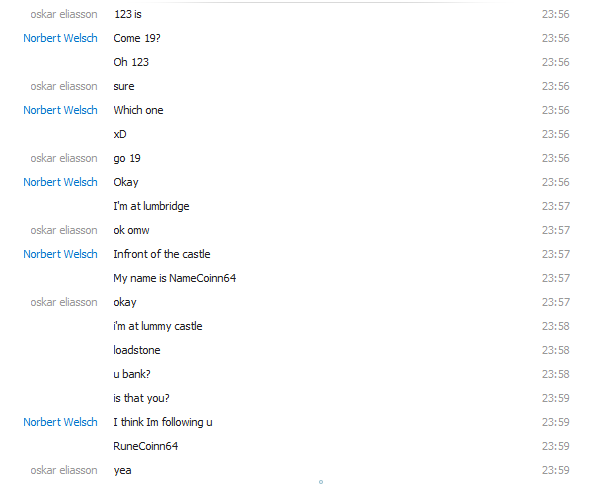
Task: Click Norbert Welsch name beside 'I think Im following u'
Action: coord(60,422)
